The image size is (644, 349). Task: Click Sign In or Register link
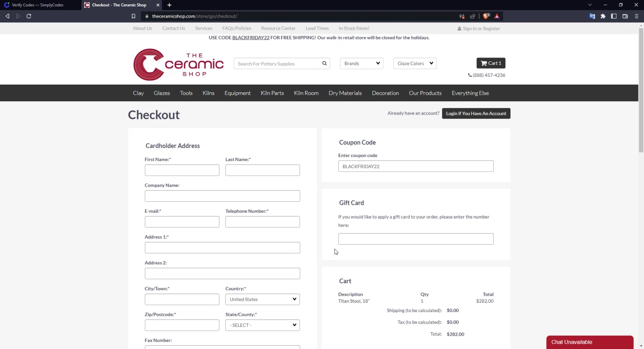(x=479, y=29)
